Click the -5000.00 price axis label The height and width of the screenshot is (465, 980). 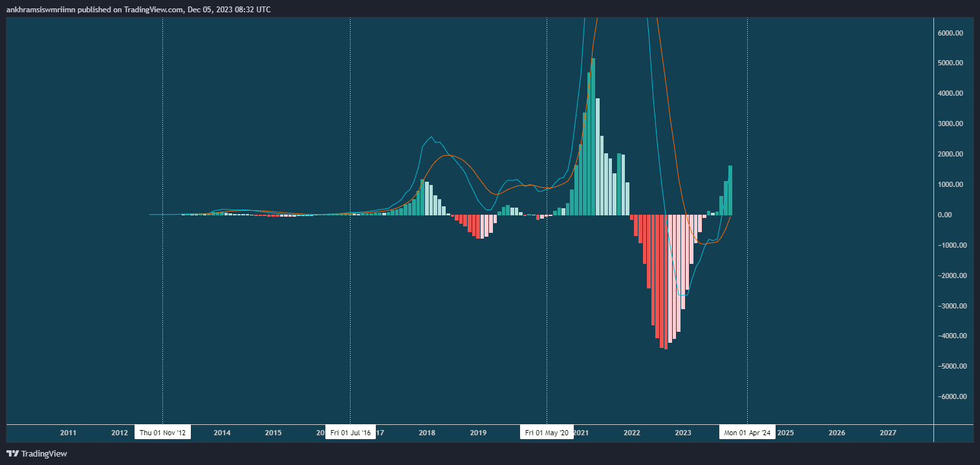tap(953, 367)
